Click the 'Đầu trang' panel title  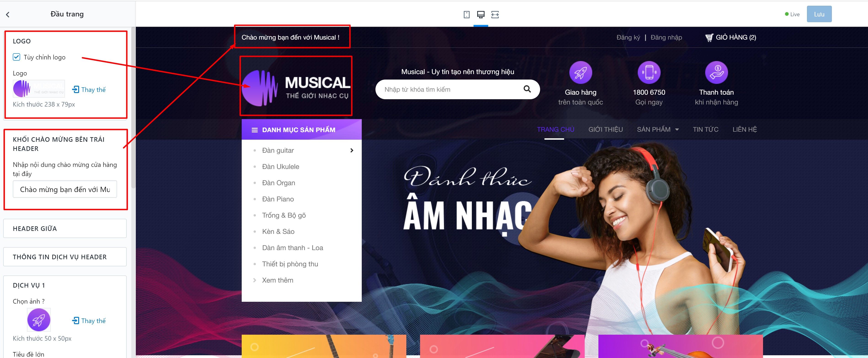pos(67,14)
